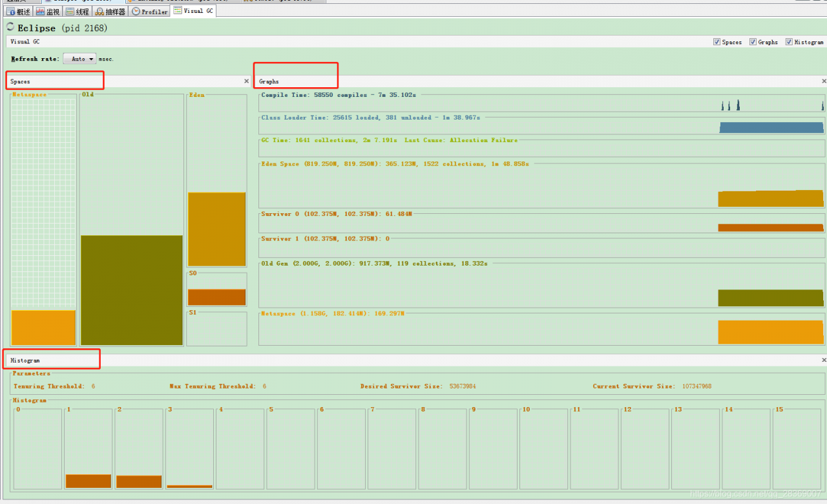Toggle the Graphs checkbox
Screen dimensions: 827x504
tap(753, 42)
